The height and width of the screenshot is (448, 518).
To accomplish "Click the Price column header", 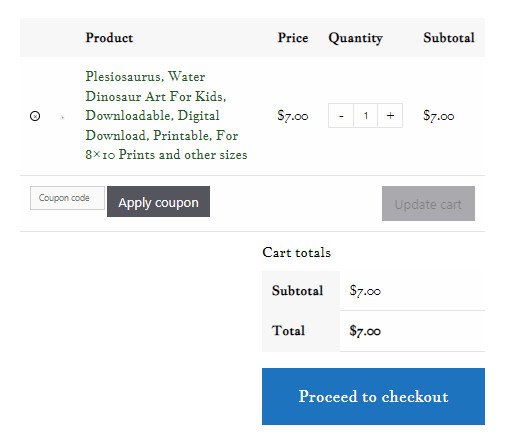I will point(293,38).
